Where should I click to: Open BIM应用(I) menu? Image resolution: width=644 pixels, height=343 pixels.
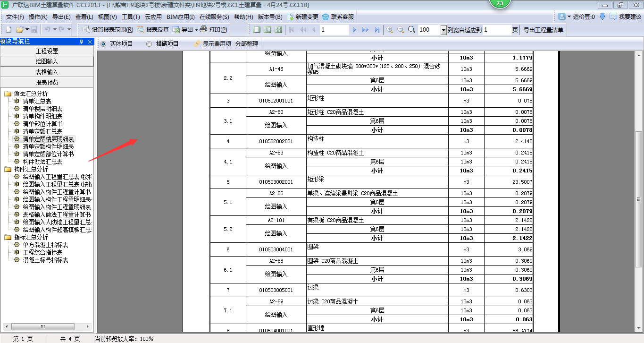click(x=181, y=17)
